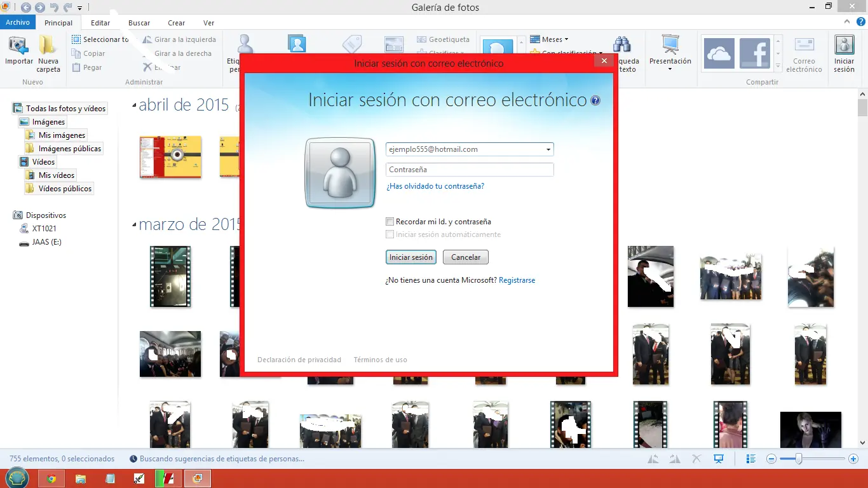
Task: Close the sign-in dialog
Action: tap(603, 62)
